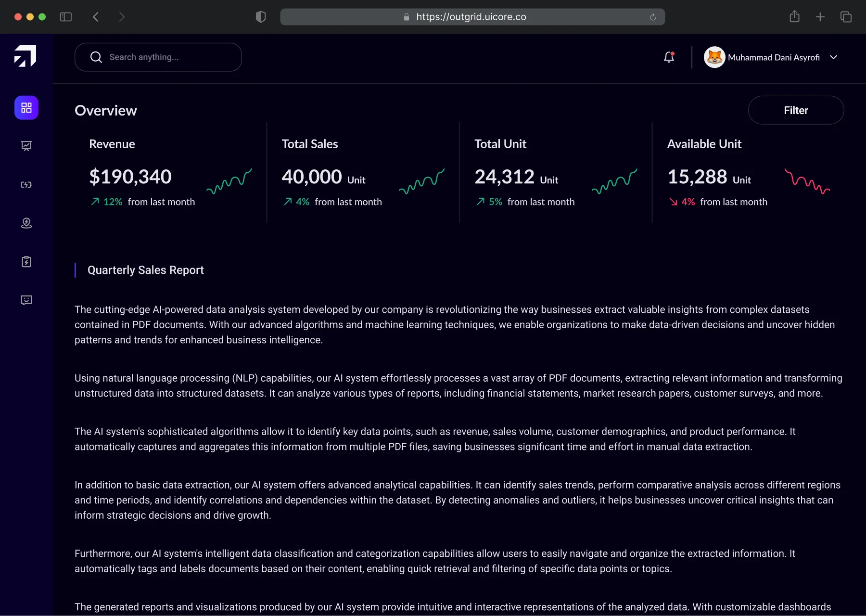
Task: Click the browser privacy shield icon
Action: [261, 17]
